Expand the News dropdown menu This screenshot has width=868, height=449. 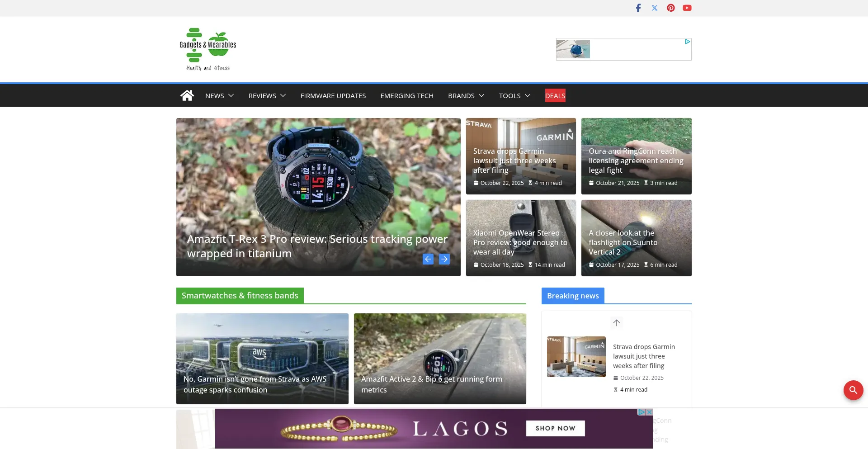tap(219, 96)
